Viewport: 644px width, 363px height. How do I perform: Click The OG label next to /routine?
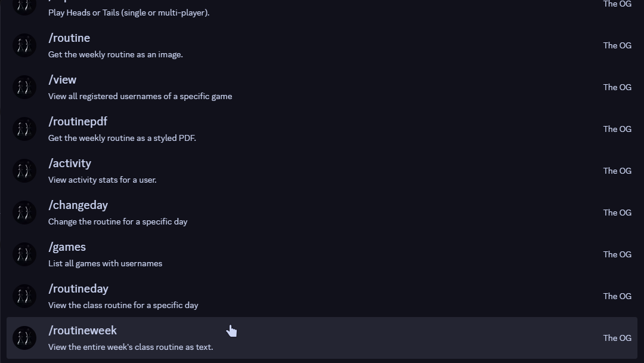point(617,45)
